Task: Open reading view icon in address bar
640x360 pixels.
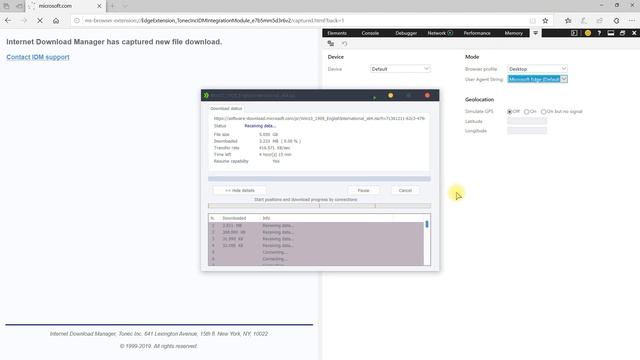Action: 533,20
